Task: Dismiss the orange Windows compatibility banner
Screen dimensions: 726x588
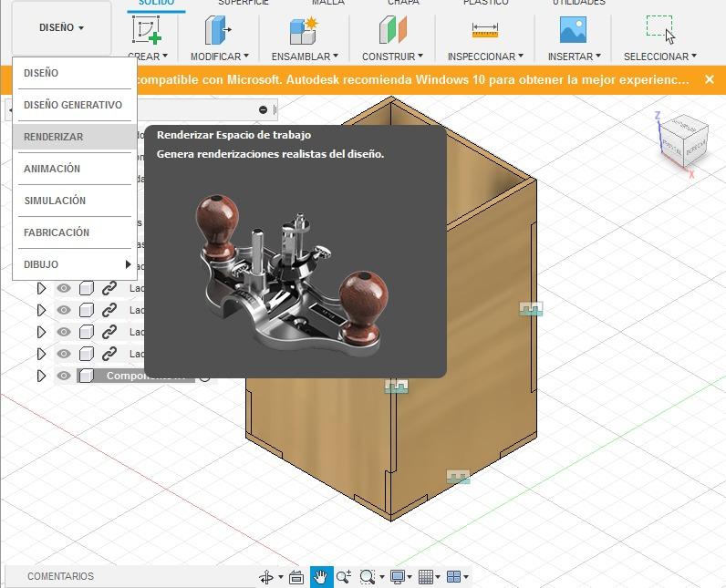Action: pyautogui.click(x=710, y=79)
